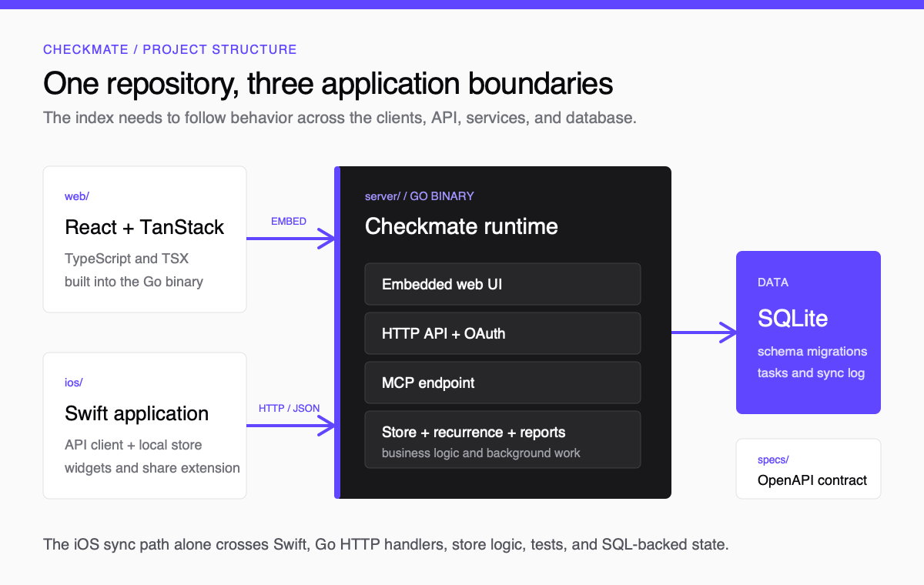Viewport: 924px width, 585px height.
Task: Select the title 'One repository, three application boundaries'
Action: click(x=328, y=83)
